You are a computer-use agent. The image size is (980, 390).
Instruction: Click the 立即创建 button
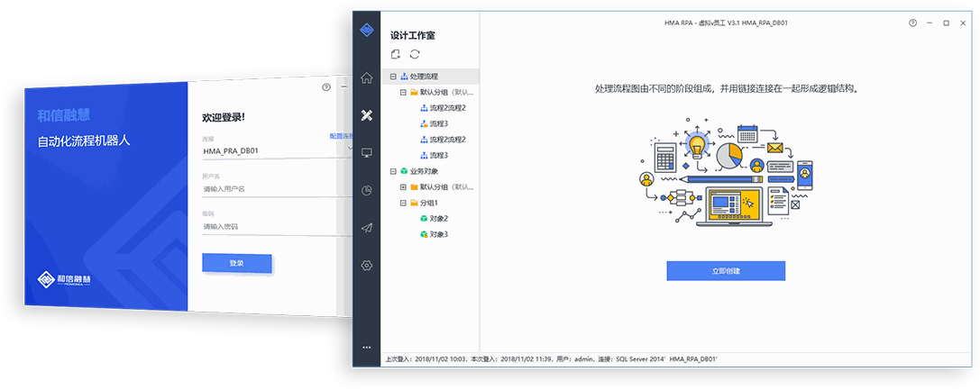pyautogui.click(x=726, y=271)
